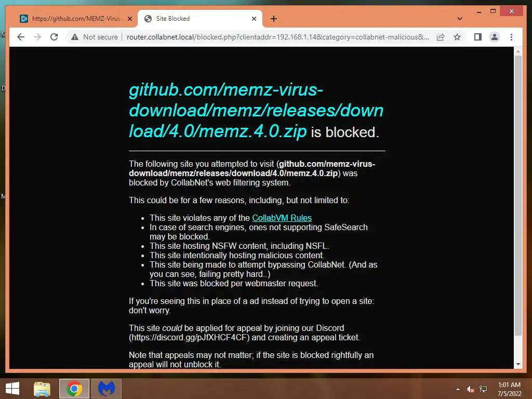532x399 pixels.
Task: Click the address bar URL field
Action: click(x=277, y=37)
